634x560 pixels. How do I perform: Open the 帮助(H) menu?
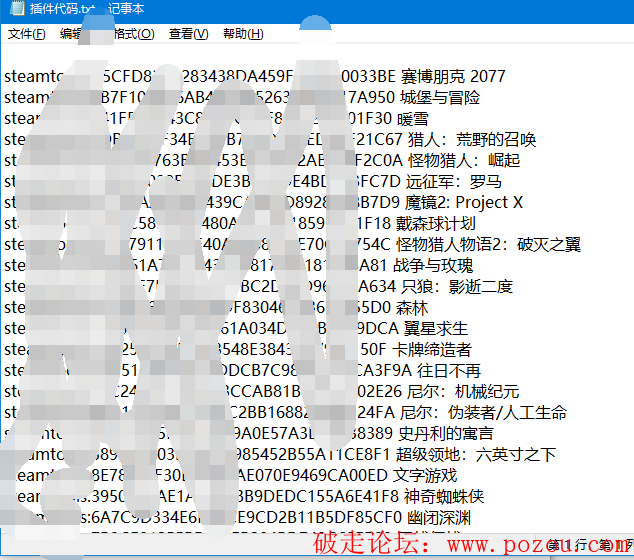(x=243, y=34)
